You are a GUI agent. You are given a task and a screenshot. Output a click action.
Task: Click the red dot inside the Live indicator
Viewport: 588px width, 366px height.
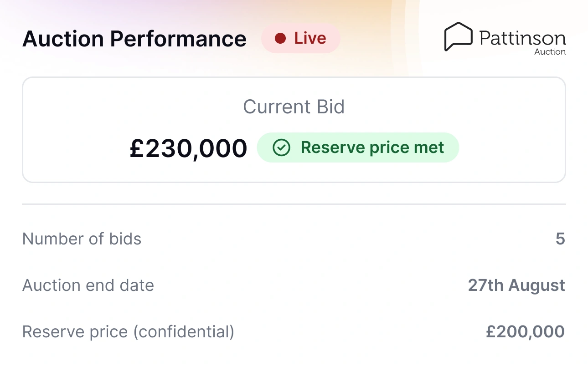pos(280,38)
